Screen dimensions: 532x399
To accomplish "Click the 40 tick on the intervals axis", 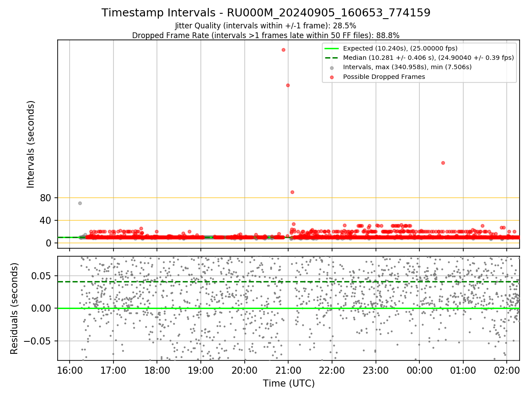I will (46, 220).
